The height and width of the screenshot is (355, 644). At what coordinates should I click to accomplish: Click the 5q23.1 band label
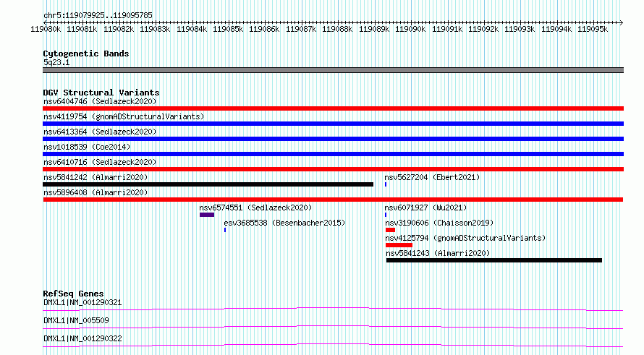(x=56, y=62)
